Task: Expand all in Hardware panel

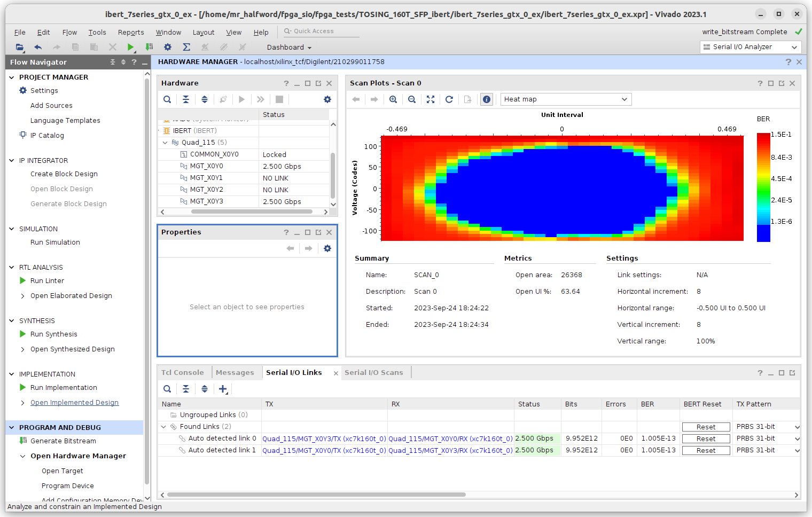Action: click(x=205, y=99)
